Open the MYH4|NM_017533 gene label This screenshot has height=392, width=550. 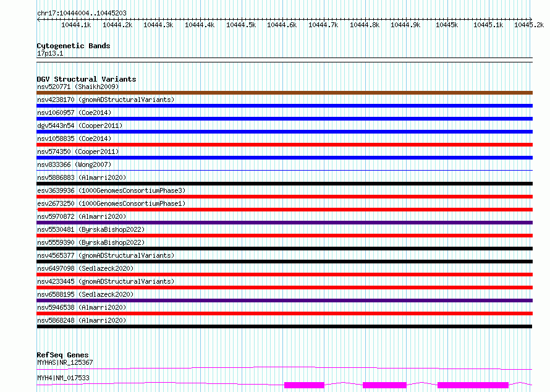pos(63,378)
